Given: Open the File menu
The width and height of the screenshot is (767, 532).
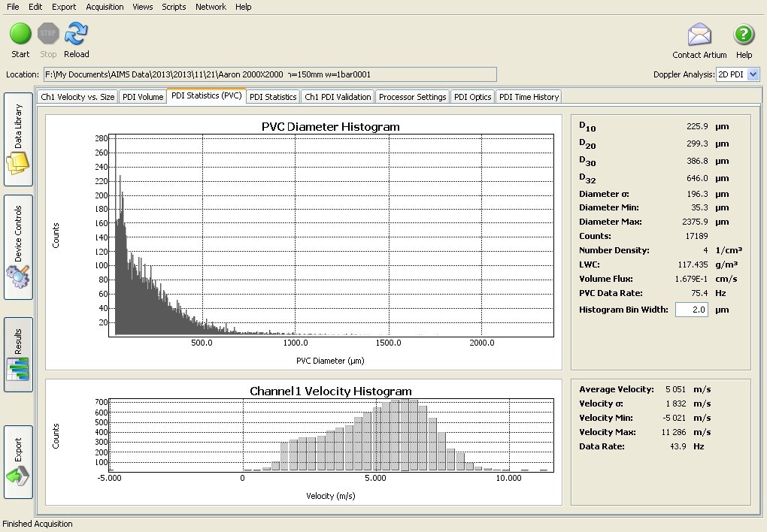Looking at the screenshot, I should [x=13, y=7].
